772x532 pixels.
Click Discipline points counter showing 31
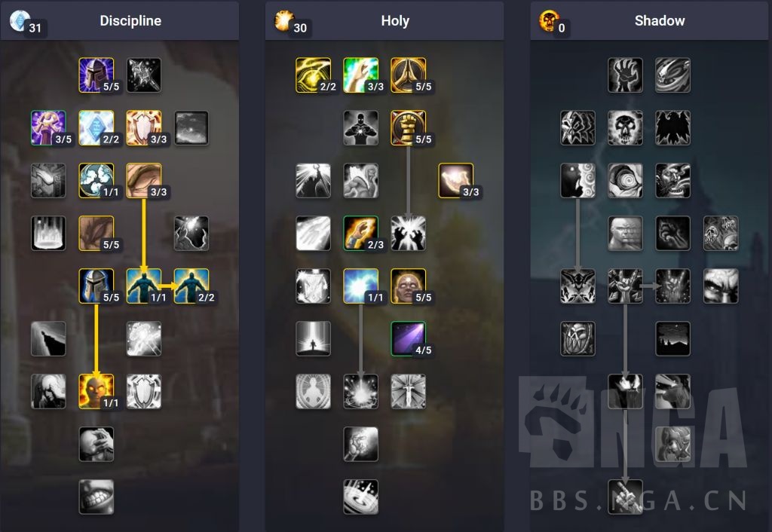point(35,28)
